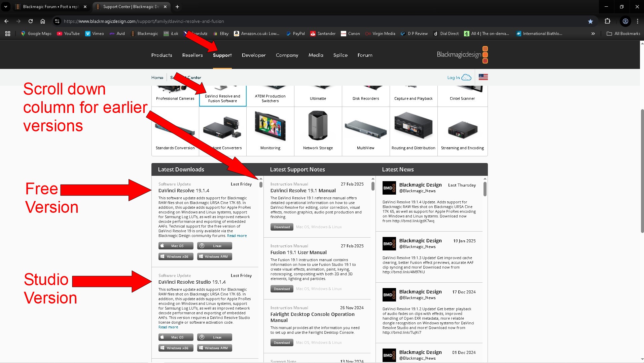This screenshot has width=644, height=363.
Task: Download Resolve Studio 19.1.4 for Mac OS
Action: tap(176, 337)
